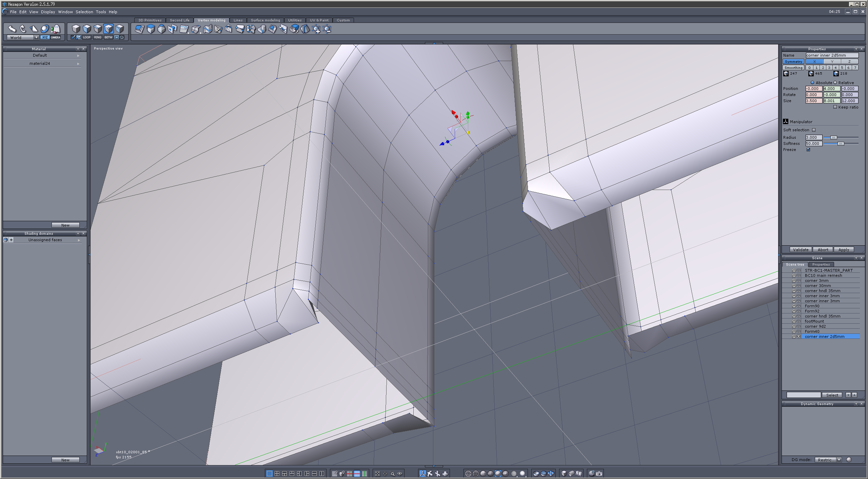Image resolution: width=868 pixels, height=479 pixels.
Task: Select the translate arrow tool
Action: (x=12, y=29)
